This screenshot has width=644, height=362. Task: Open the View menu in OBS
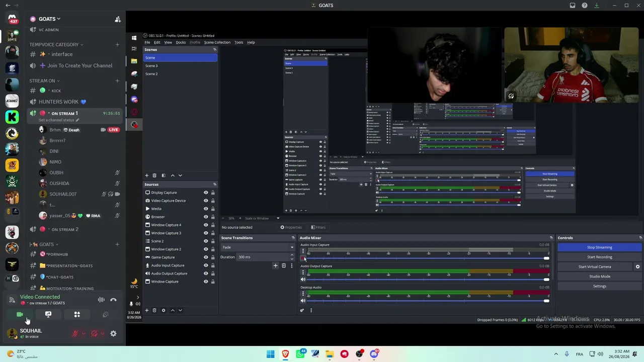coord(168,42)
